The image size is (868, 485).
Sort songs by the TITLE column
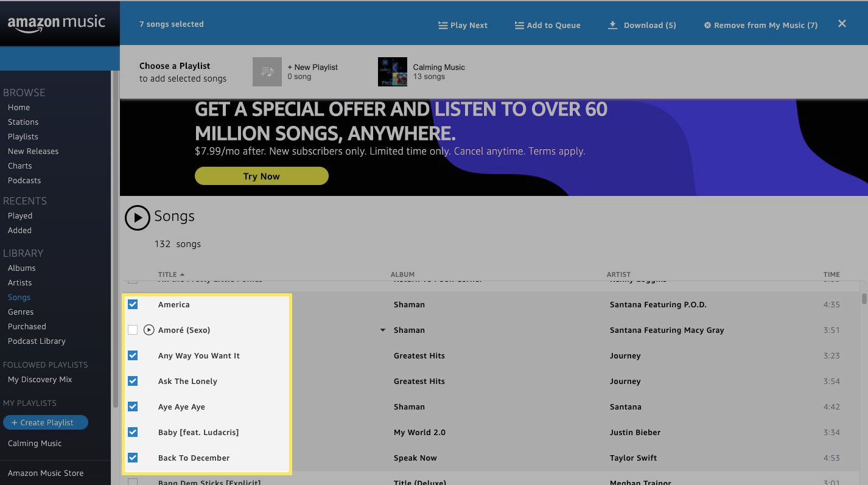tap(171, 274)
